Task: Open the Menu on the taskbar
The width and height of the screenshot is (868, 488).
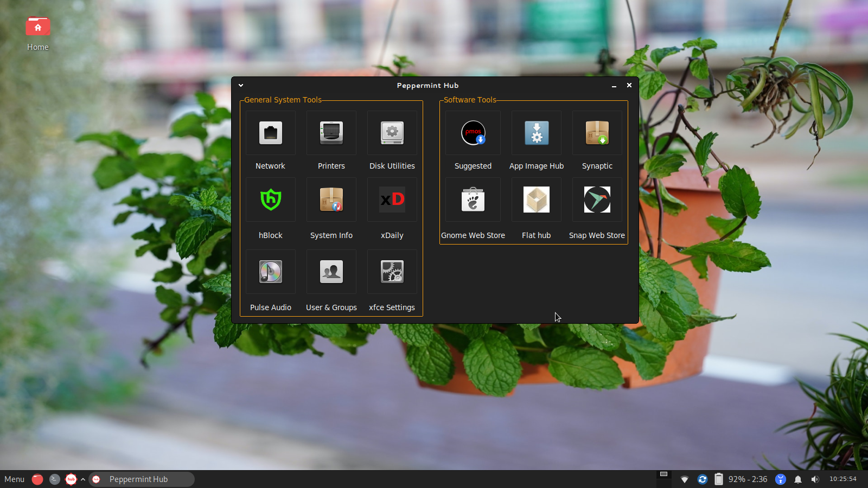Action: (x=14, y=479)
